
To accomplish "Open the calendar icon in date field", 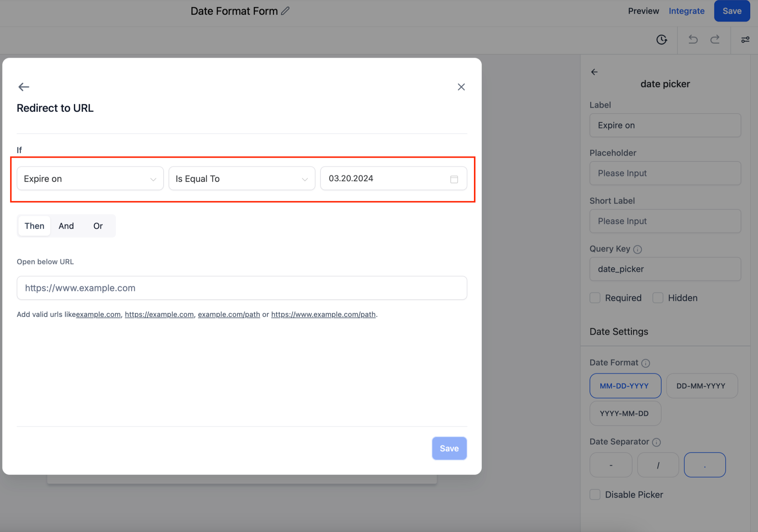I will pyautogui.click(x=454, y=179).
